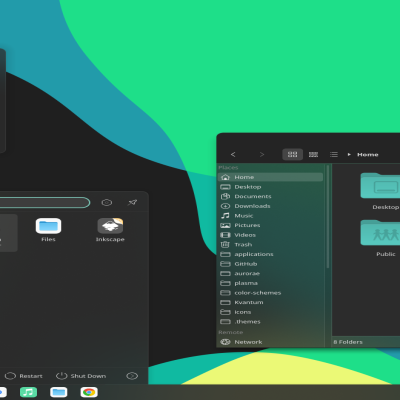Open Videos in the Places sidebar

click(270, 235)
